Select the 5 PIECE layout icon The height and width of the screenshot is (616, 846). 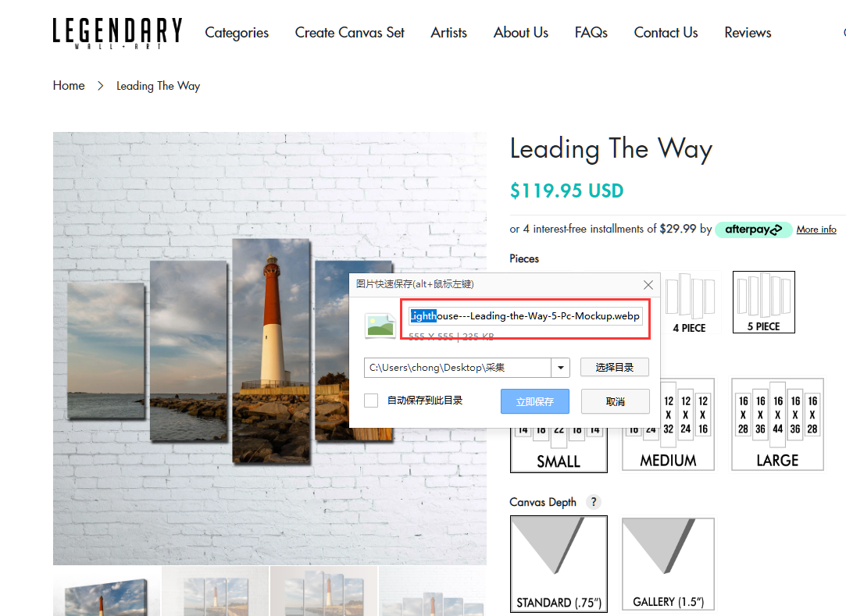[x=763, y=302]
